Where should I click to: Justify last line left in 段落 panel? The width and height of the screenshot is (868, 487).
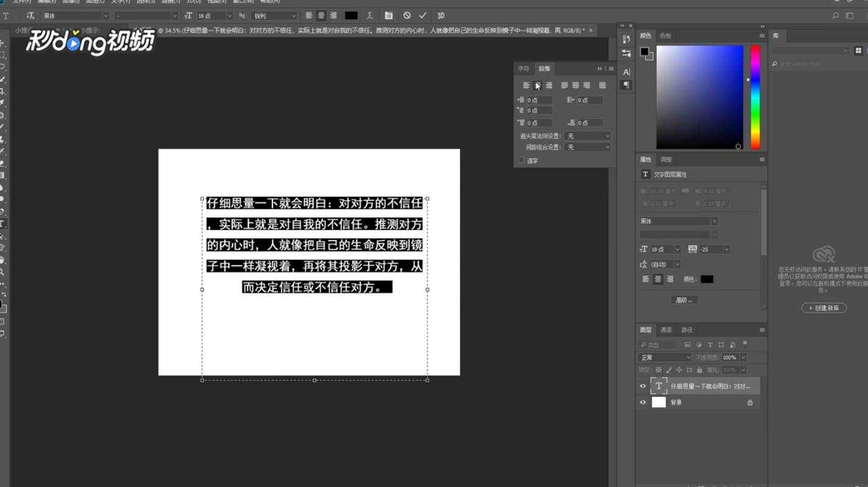564,85
